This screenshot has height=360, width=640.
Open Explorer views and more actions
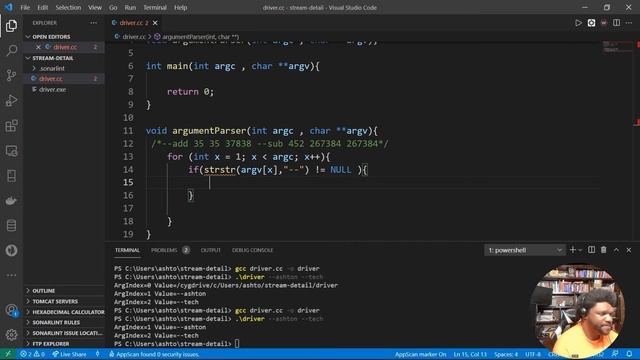tap(93, 23)
